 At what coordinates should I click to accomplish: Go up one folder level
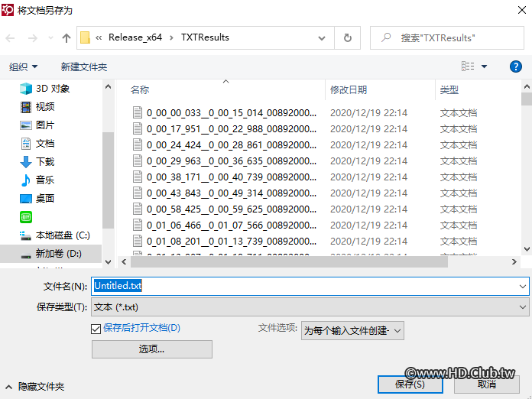(66, 38)
